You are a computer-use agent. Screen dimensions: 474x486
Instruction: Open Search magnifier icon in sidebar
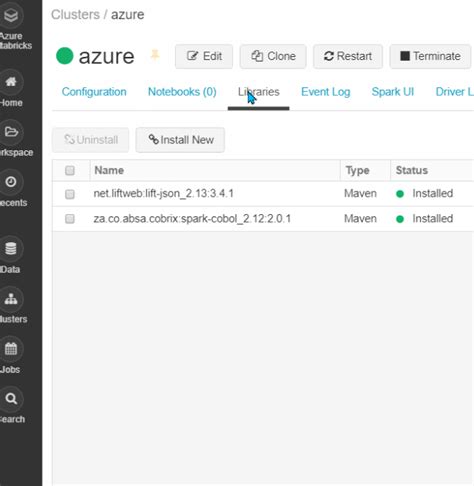(x=11, y=399)
